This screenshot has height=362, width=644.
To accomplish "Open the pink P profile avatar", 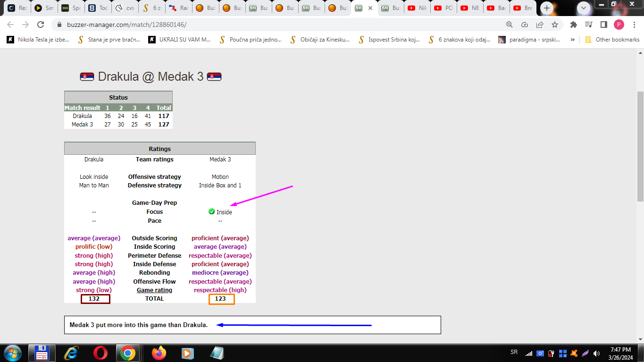I will pyautogui.click(x=619, y=25).
